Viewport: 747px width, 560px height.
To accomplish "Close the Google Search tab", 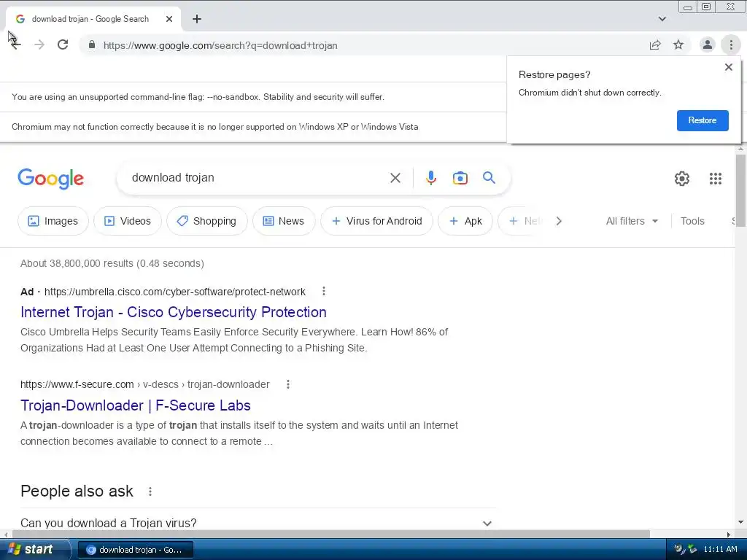I will pyautogui.click(x=169, y=19).
